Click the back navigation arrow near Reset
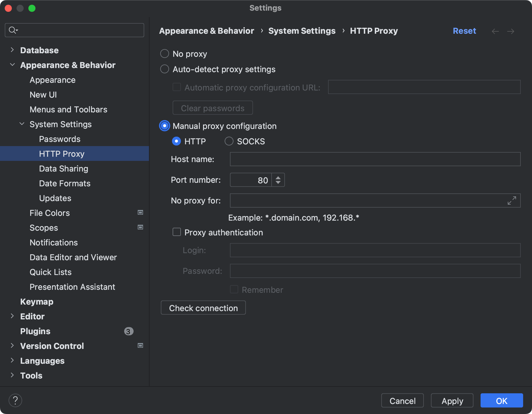This screenshot has height=414, width=532. (495, 31)
